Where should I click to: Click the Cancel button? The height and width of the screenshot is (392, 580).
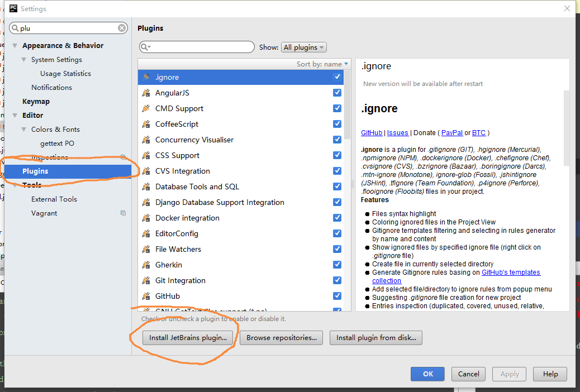[468, 374]
